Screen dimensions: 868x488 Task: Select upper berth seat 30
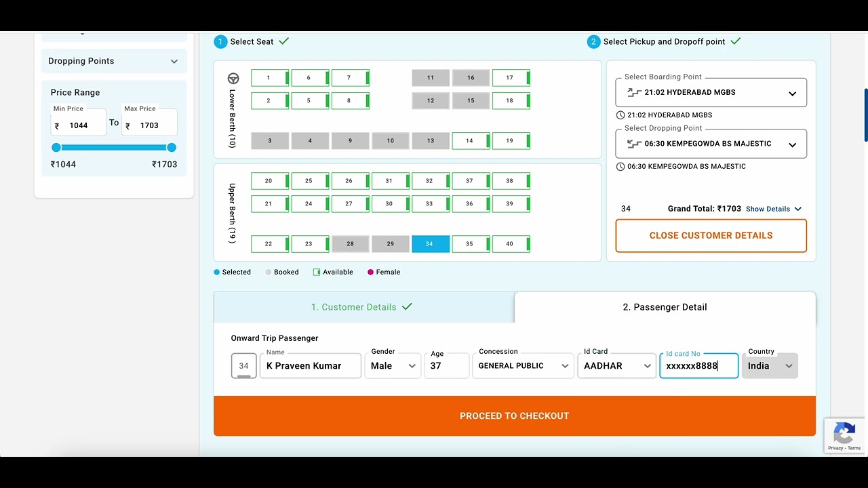pyautogui.click(x=391, y=204)
